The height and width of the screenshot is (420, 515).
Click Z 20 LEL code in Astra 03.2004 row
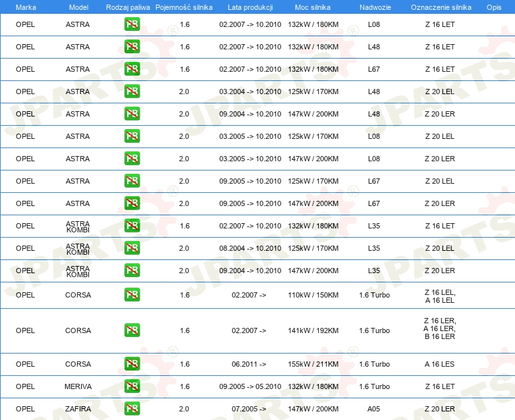[440, 92]
